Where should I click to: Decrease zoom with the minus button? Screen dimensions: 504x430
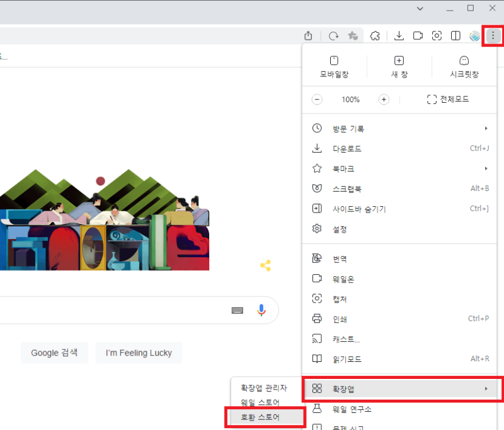tap(317, 100)
